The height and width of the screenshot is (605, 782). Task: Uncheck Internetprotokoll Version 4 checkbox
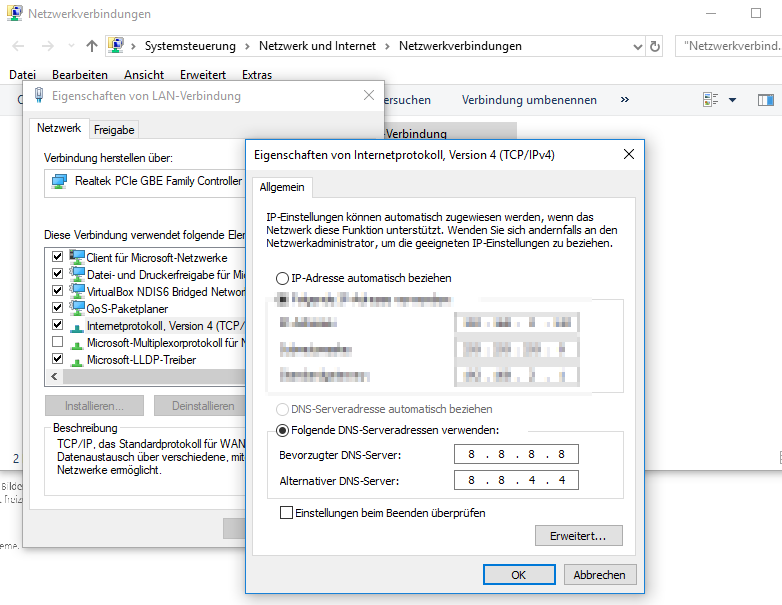57,325
